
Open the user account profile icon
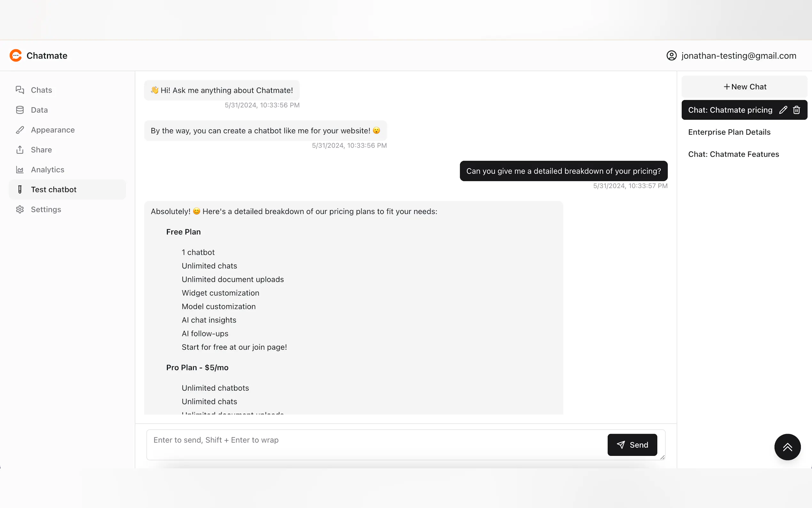671,55
